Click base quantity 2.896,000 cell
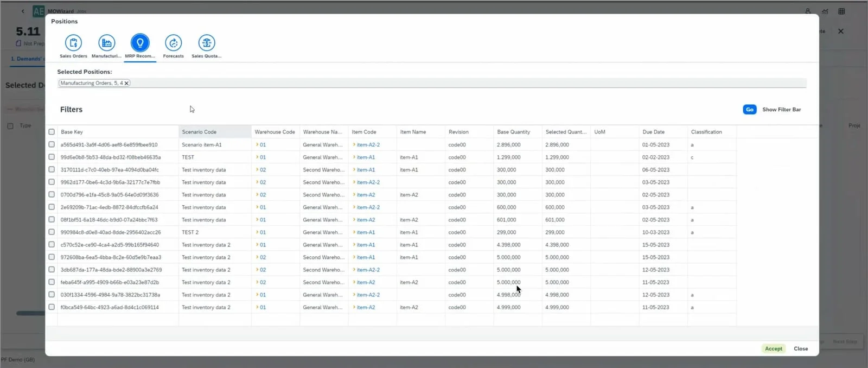 point(508,145)
